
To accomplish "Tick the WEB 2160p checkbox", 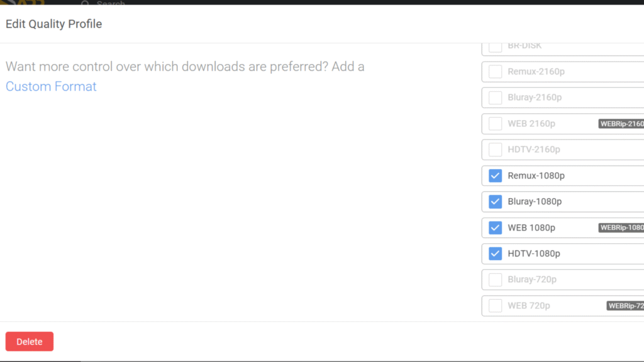I will 496,124.
